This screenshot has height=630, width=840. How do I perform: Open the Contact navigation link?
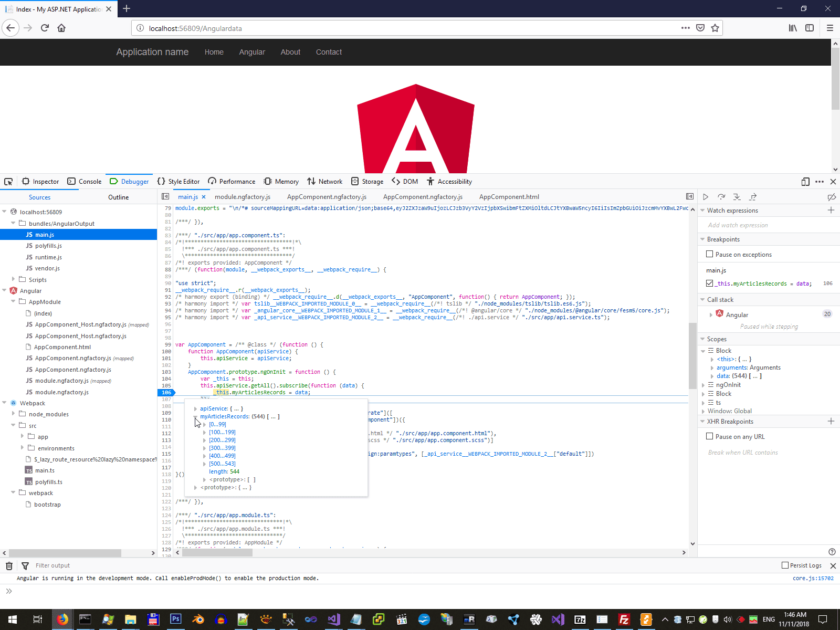[329, 52]
